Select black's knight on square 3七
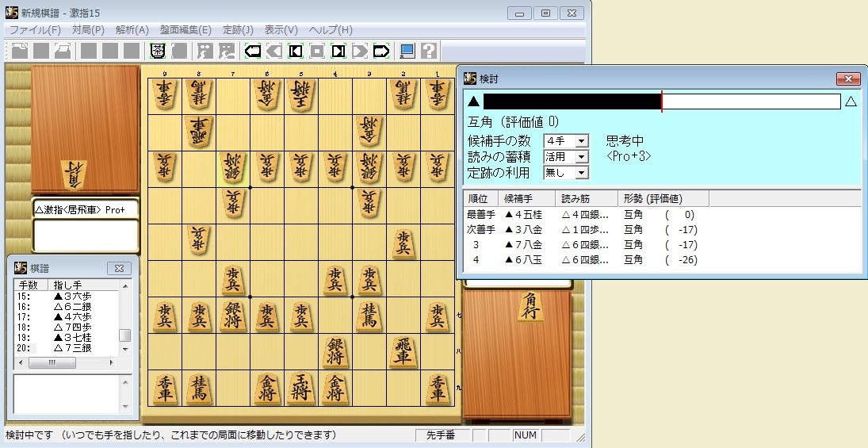Image resolution: width=868 pixels, height=448 pixels. pos(369,316)
